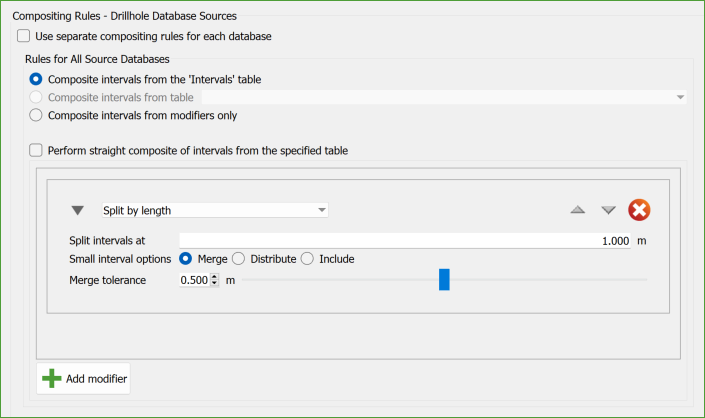The height and width of the screenshot is (418, 705).
Task: Collapse the Split by length modifier panel
Action: click(78, 211)
